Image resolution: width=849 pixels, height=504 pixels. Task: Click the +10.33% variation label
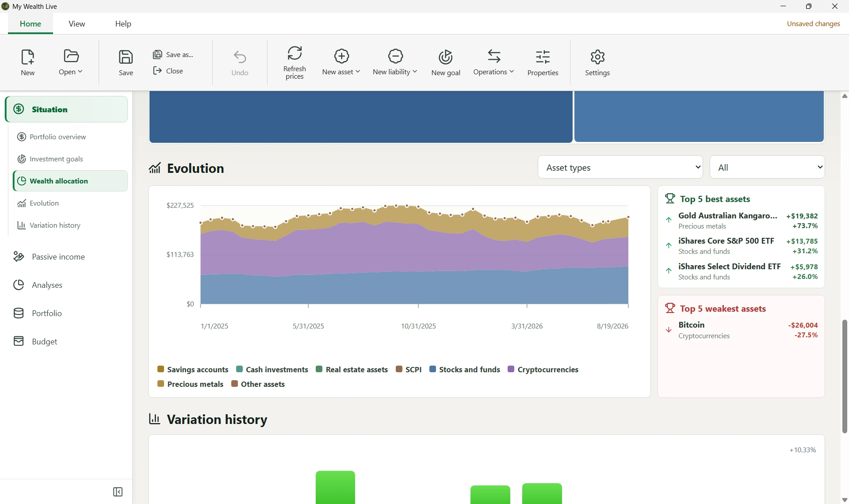pos(803,450)
